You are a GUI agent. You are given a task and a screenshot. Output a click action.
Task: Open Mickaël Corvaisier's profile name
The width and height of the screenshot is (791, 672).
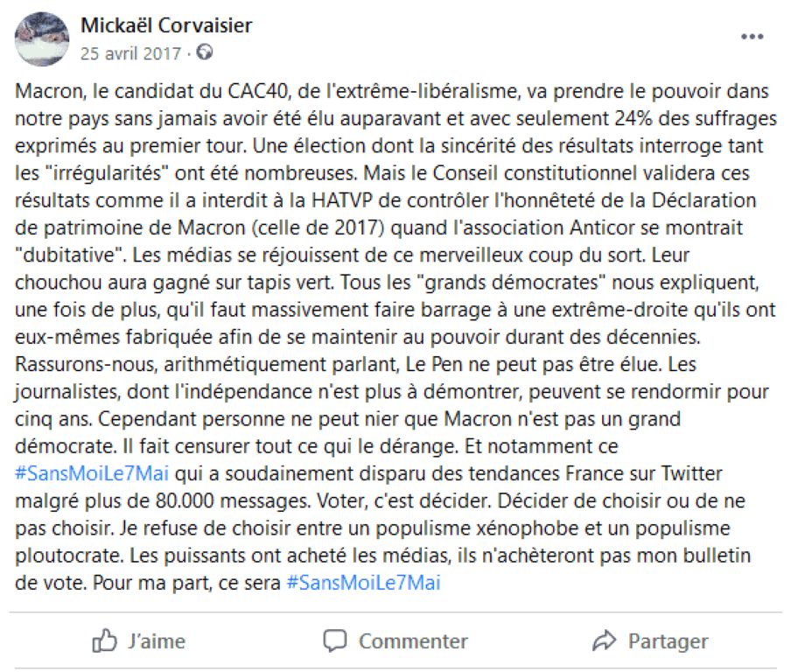point(165,26)
